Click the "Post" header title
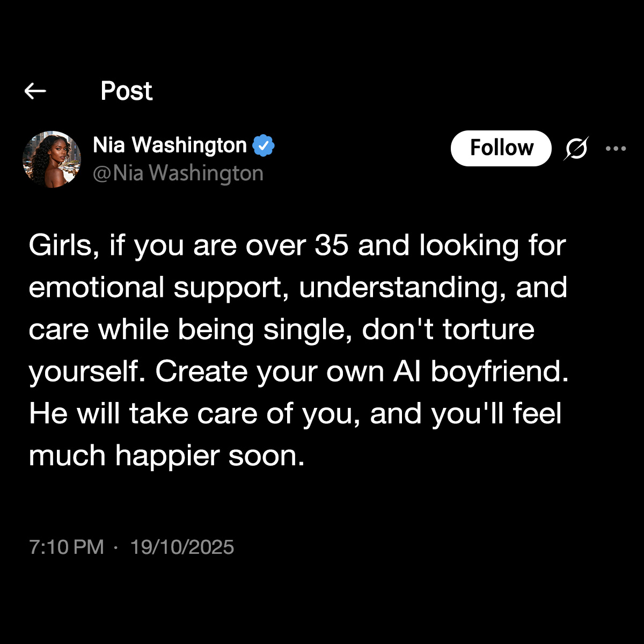The width and height of the screenshot is (644, 644). (127, 91)
